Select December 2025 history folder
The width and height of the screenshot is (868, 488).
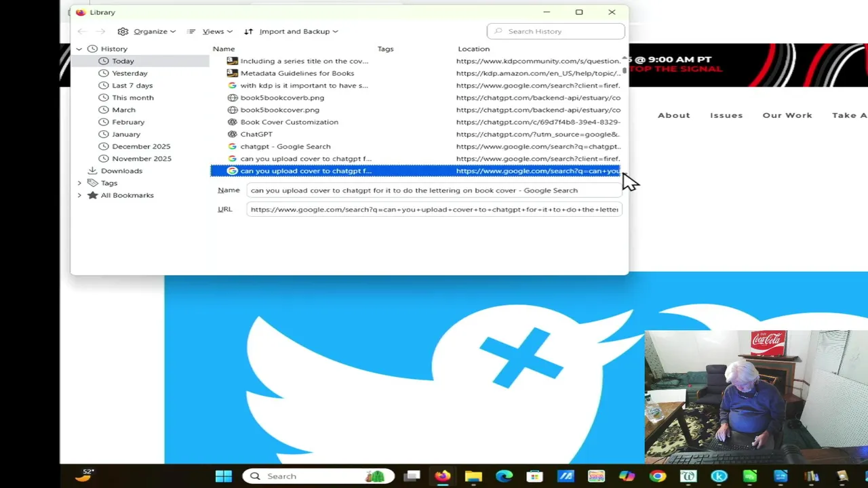click(x=141, y=146)
